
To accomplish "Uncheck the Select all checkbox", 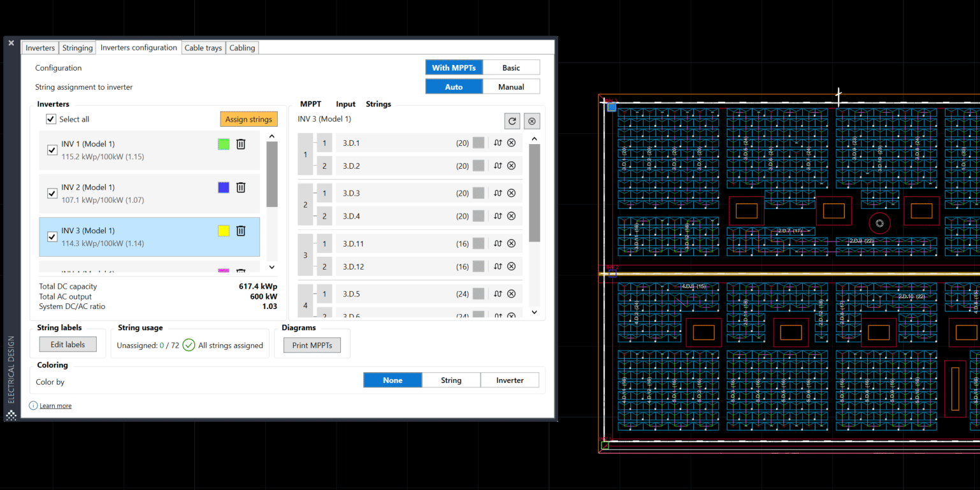I will (50, 119).
